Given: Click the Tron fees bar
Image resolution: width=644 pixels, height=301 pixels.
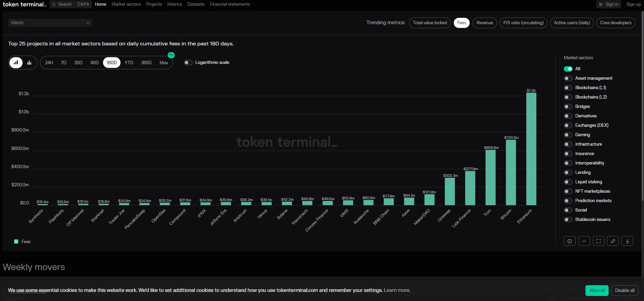Looking at the screenshot, I should coord(490,177).
